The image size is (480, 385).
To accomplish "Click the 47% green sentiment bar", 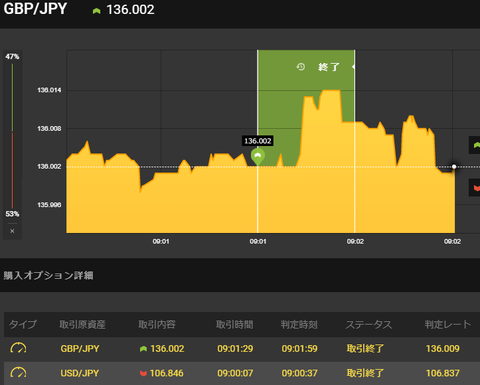I will (x=12, y=97).
